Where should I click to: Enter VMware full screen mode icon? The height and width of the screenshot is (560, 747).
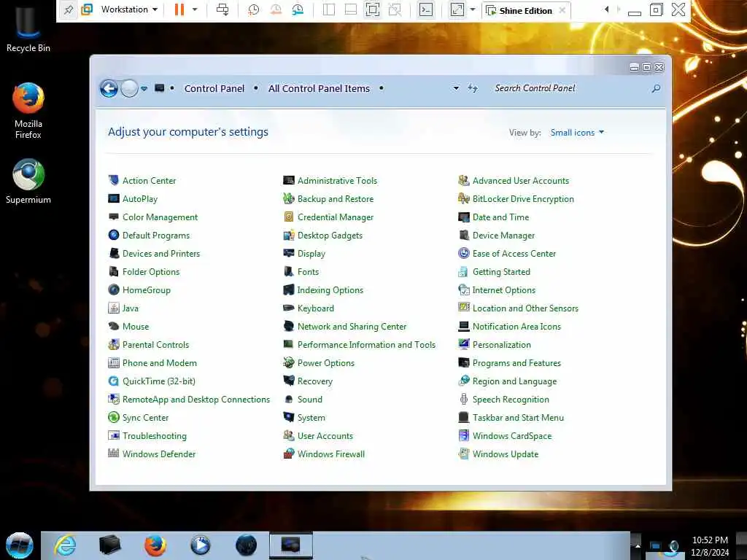(373, 9)
